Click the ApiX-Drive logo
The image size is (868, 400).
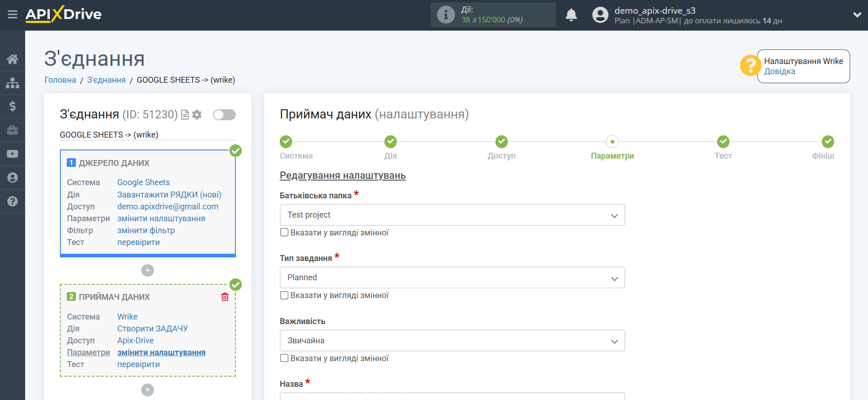pos(64,14)
